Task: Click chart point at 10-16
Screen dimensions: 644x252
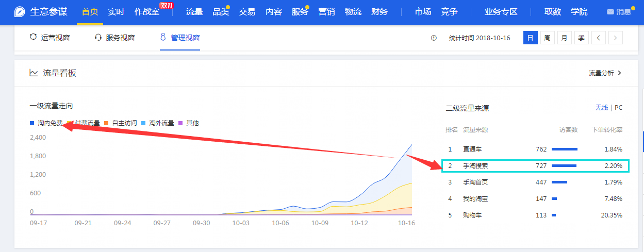Action: pyautogui.click(x=411, y=145)
